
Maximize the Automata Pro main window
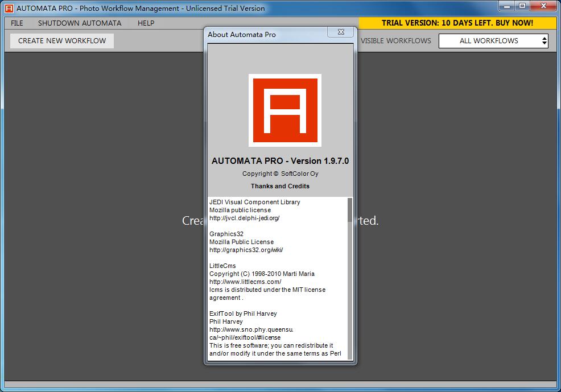click(522, 6)
